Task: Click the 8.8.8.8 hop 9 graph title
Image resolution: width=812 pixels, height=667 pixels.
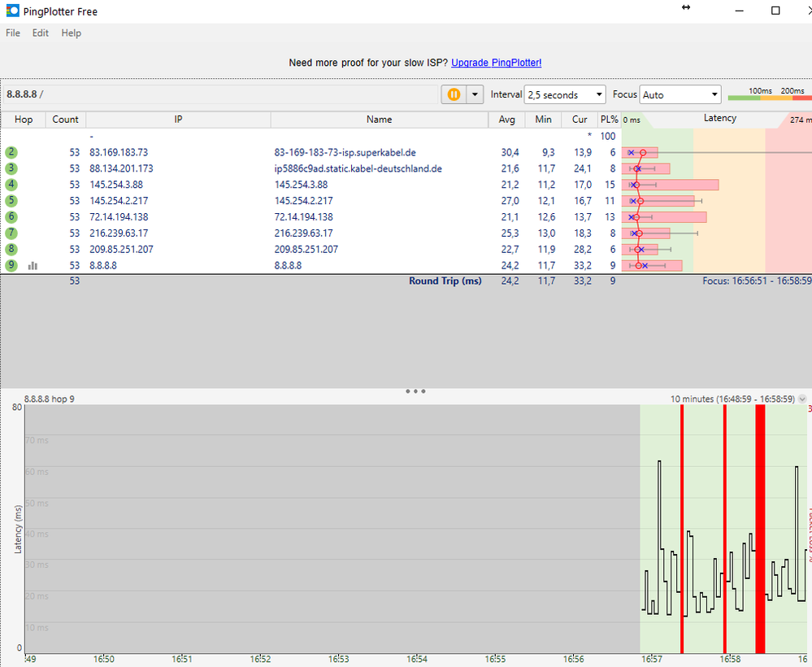Action: pyautogui.click(x=50, y=399)
